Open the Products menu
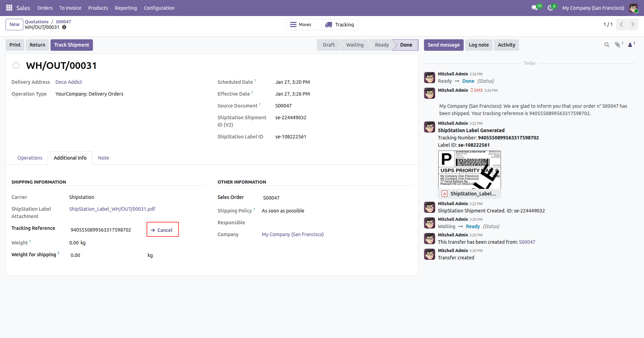Screen dimensions: 644x338 click(98, 8)
